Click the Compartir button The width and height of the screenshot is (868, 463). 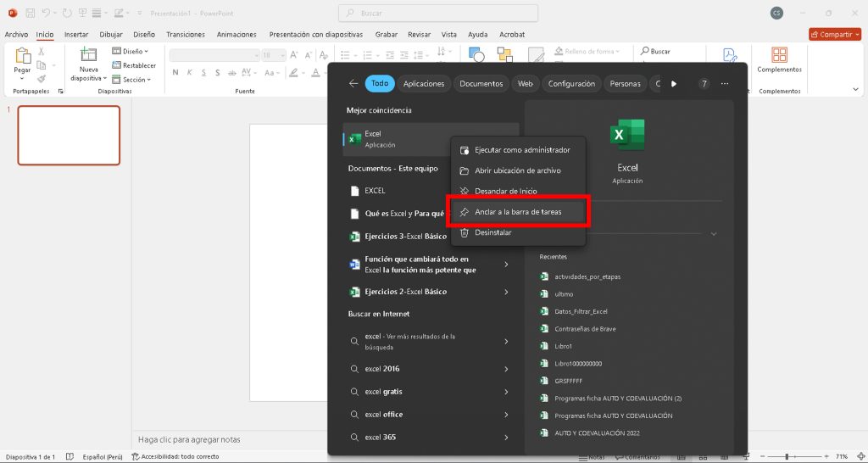[834, 35]
